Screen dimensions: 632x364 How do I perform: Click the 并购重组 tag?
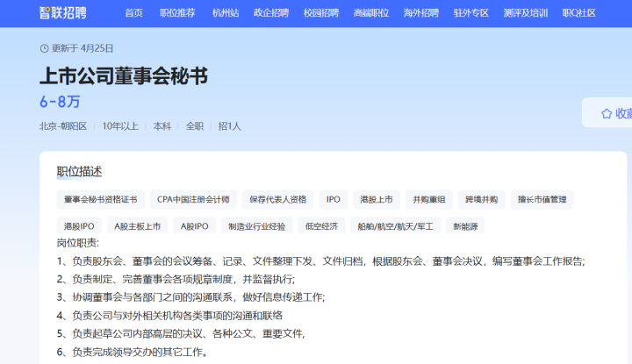[429, 199]
